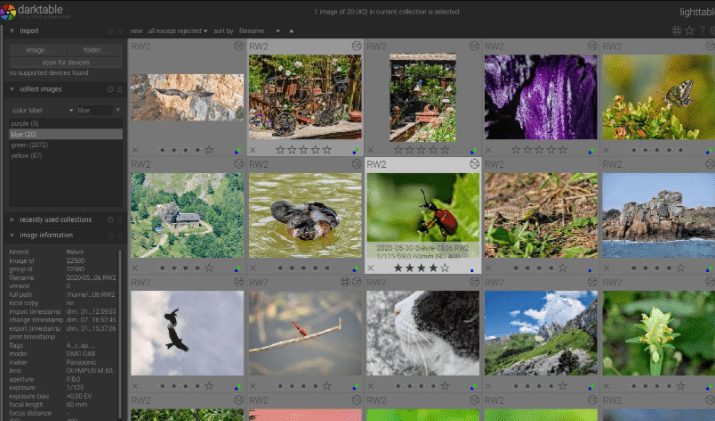This screenshot has height=421, width=715.
Task: Click the color label dots on the iron bicycle image
Action: tap(355, 151)
